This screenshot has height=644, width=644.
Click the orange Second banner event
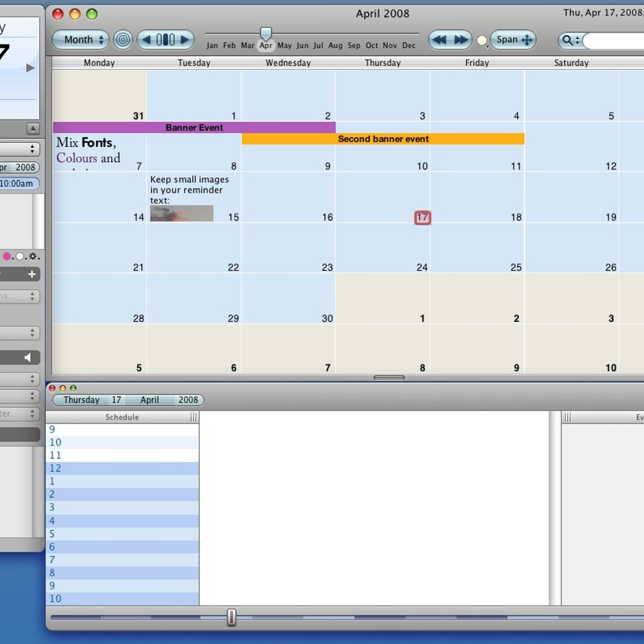tap(383, 138)
